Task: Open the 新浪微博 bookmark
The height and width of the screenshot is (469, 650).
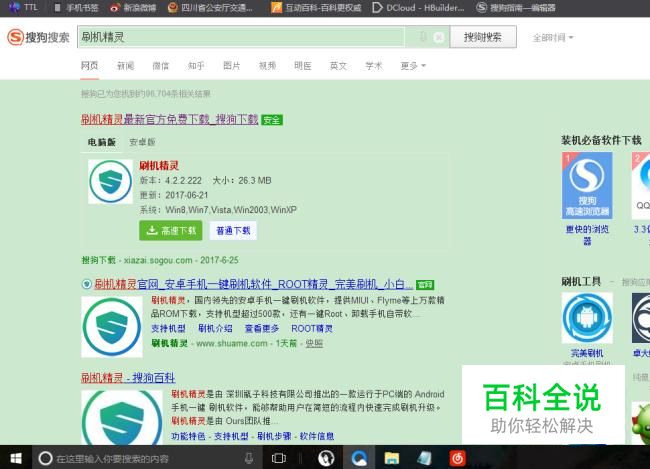Action: (133, 7)
